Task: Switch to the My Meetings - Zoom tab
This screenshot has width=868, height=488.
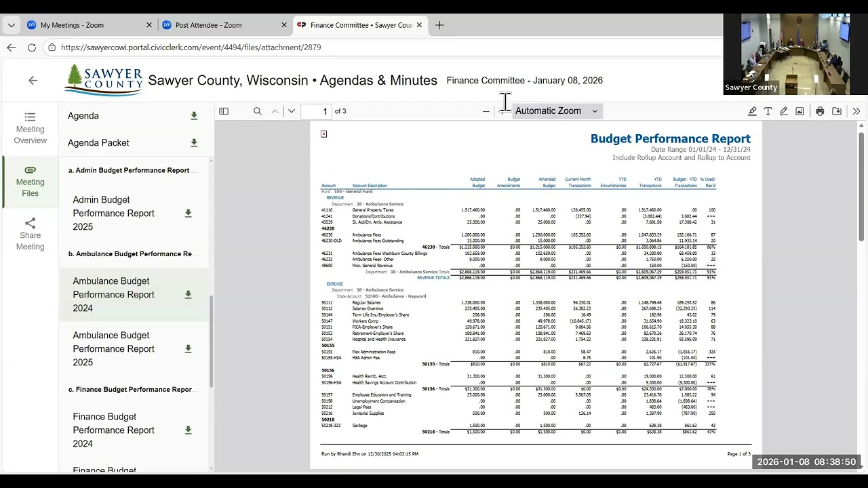Action: pyautogui.click(x=89, y=25)
